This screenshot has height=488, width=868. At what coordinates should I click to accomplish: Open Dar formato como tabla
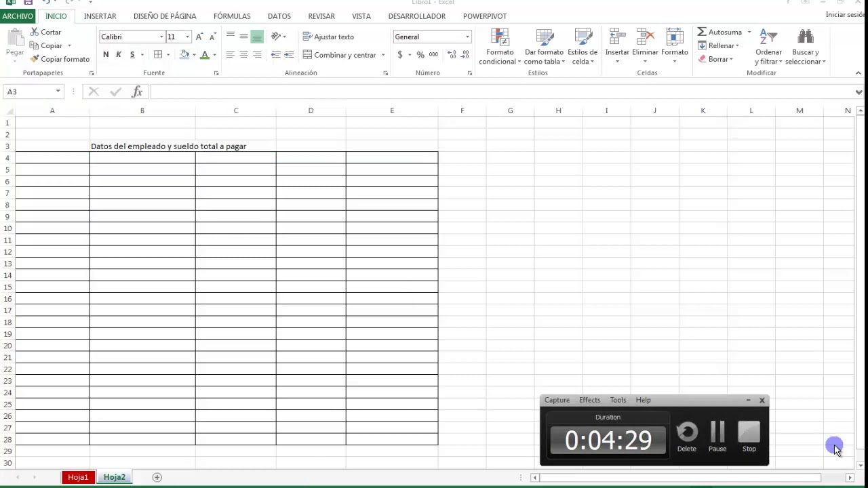[x=544, y=47]
